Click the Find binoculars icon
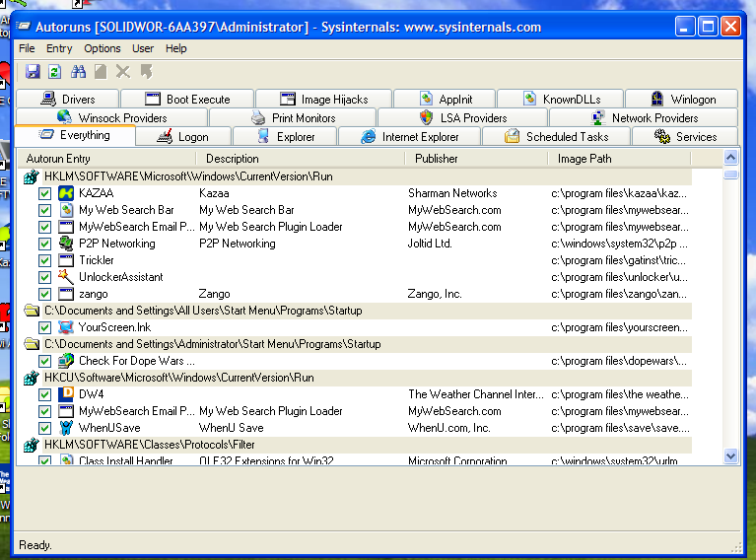 pos(78,72)
